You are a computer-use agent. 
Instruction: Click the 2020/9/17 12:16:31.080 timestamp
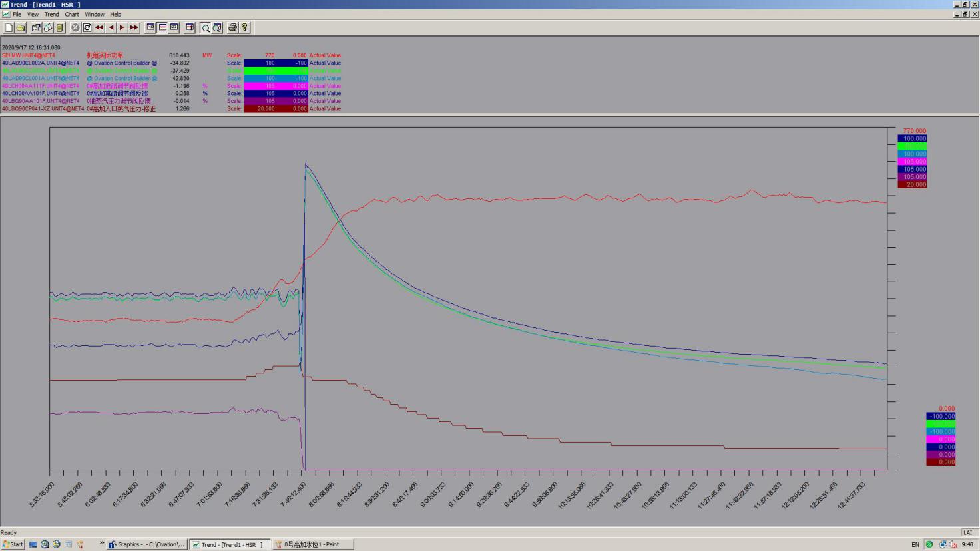(x=31, y=47)
